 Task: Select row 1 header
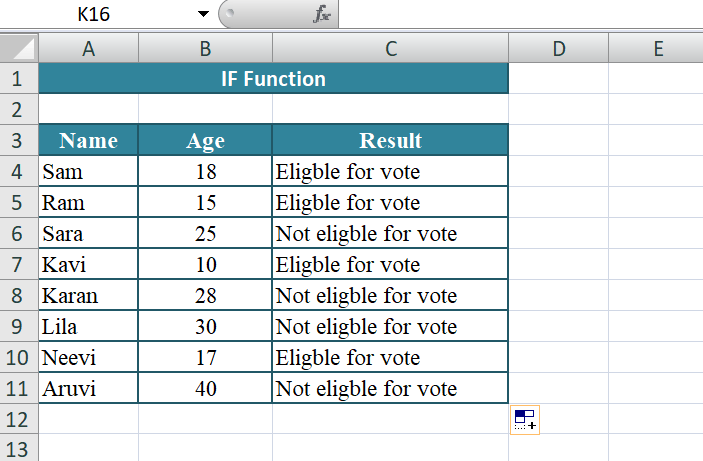(18, 79)
